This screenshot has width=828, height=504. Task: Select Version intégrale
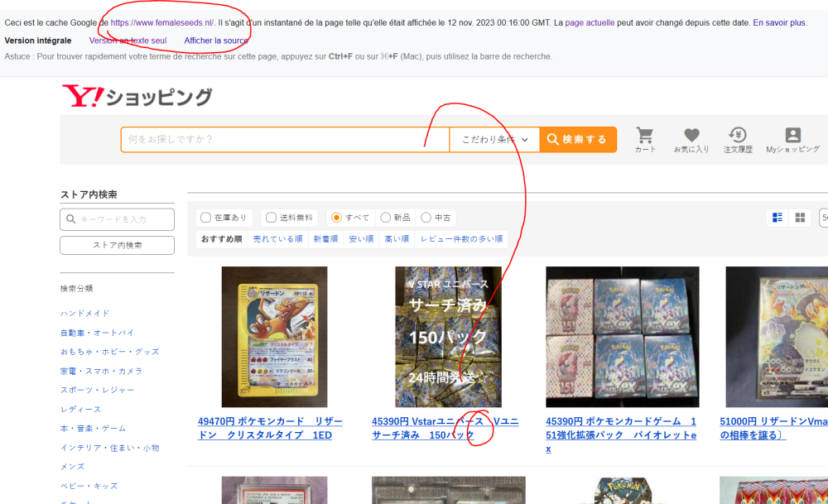click(x=38, y=41)
